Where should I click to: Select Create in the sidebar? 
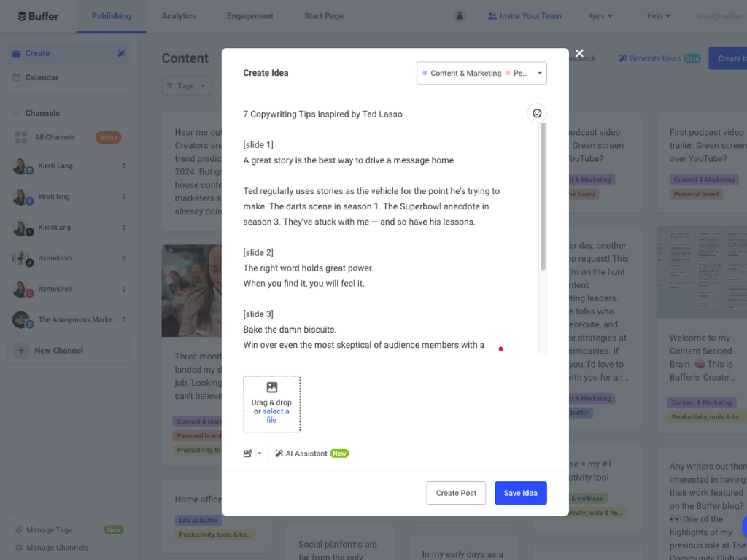pyautogui.click(x=69, y=53)
